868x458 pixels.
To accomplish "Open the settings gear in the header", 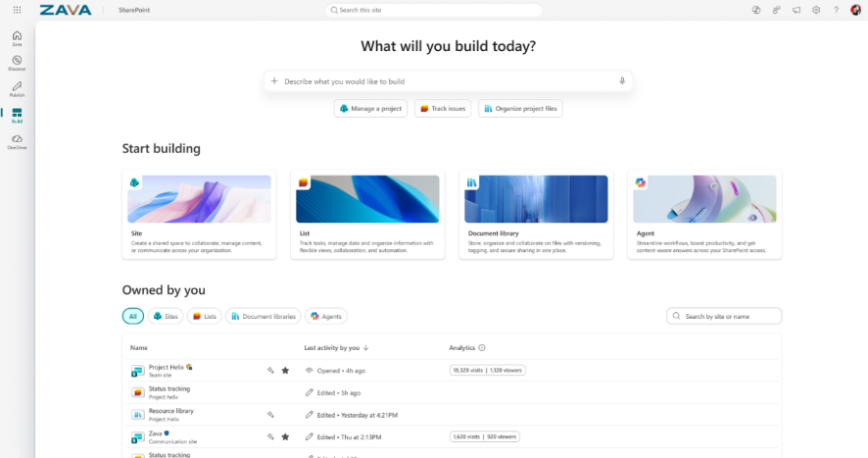I will 816,10.
